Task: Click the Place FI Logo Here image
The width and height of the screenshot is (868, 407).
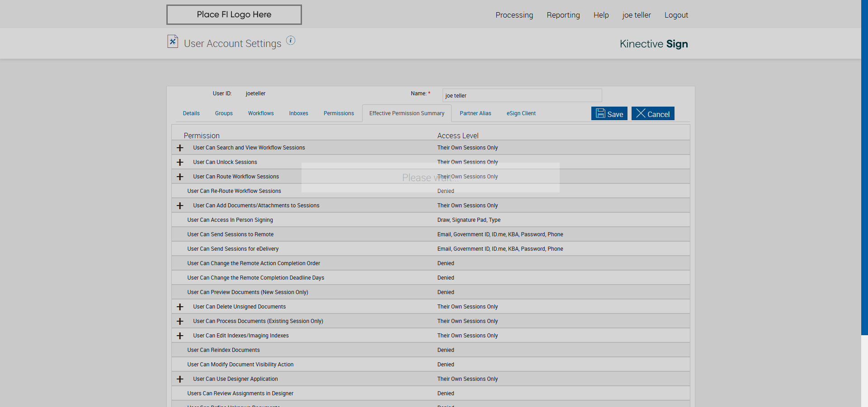Action: [x=234, y=14]
